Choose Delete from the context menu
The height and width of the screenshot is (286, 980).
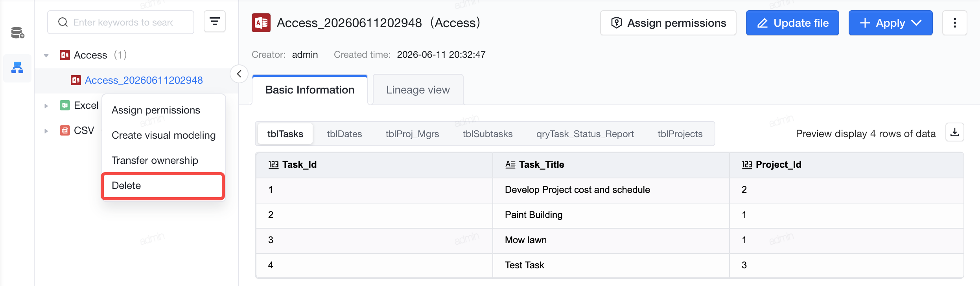point(163,185)
